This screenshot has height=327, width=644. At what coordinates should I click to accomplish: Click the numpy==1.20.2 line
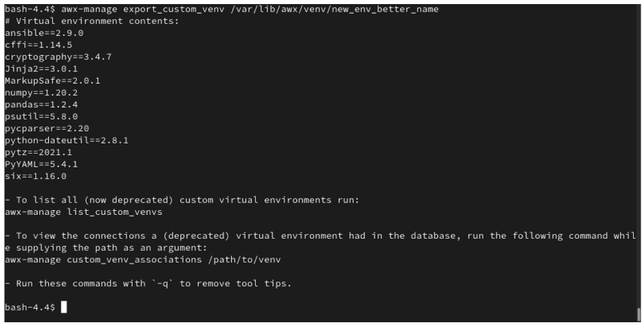(41, 92)
